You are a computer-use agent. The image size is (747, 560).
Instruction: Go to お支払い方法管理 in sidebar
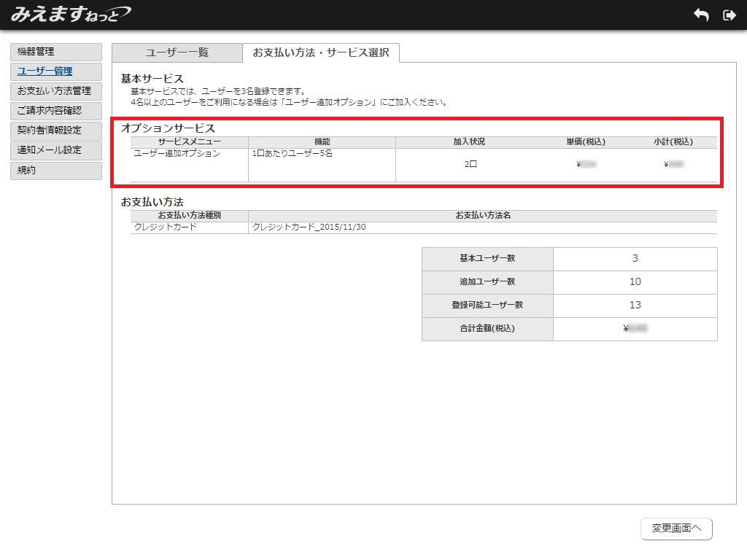(x=56, y=91)
